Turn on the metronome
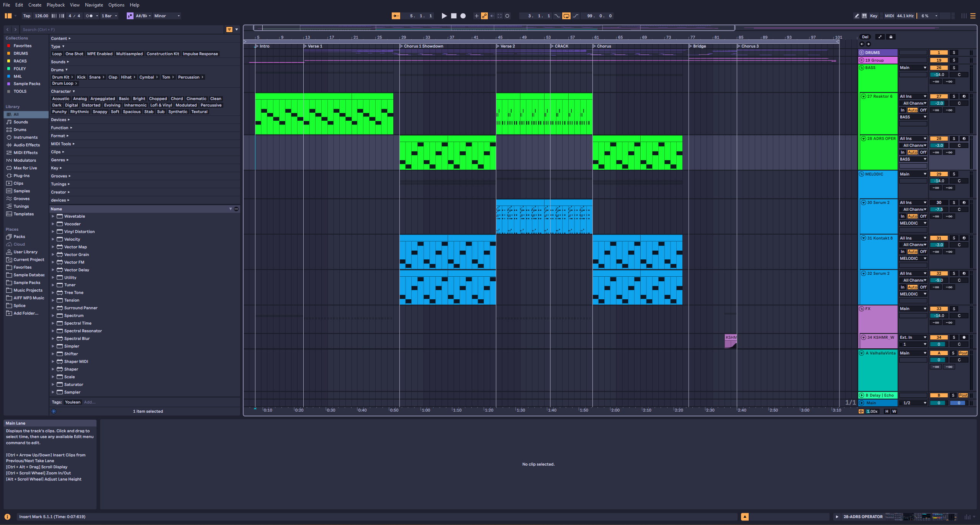 tap(89, 16)
